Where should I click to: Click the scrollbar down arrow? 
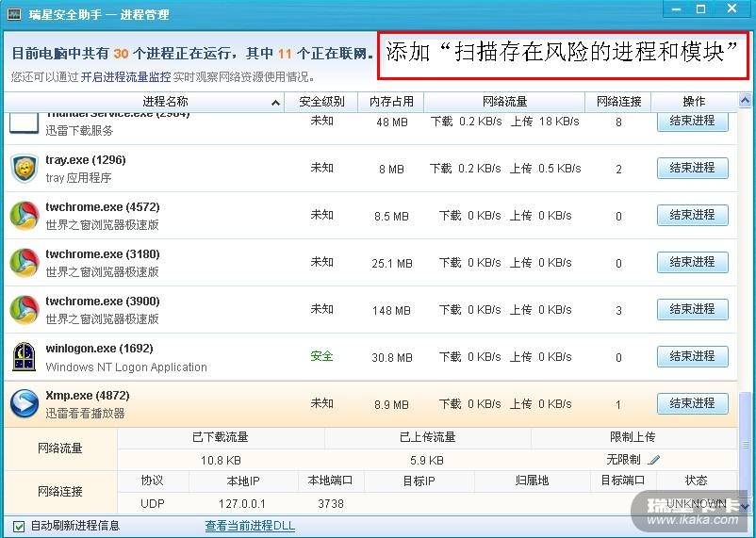(745, 507)
